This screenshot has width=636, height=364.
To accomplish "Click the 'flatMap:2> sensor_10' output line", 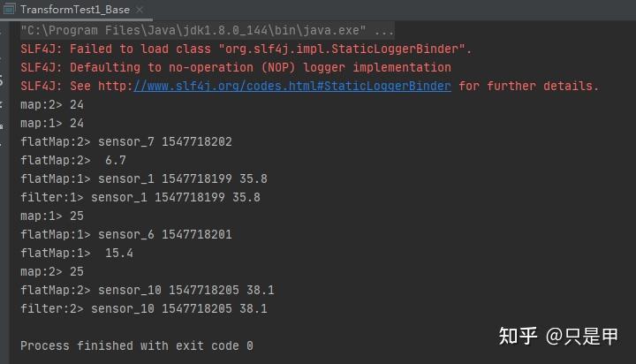I will click(x=148, y=290).
